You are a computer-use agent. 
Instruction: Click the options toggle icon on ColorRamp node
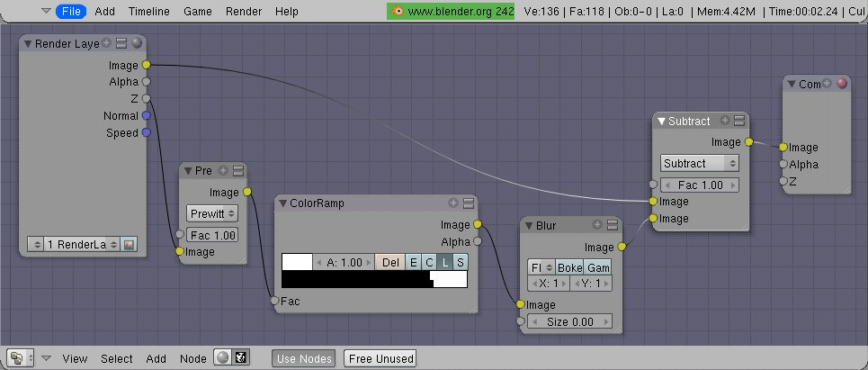pos(469,203)
